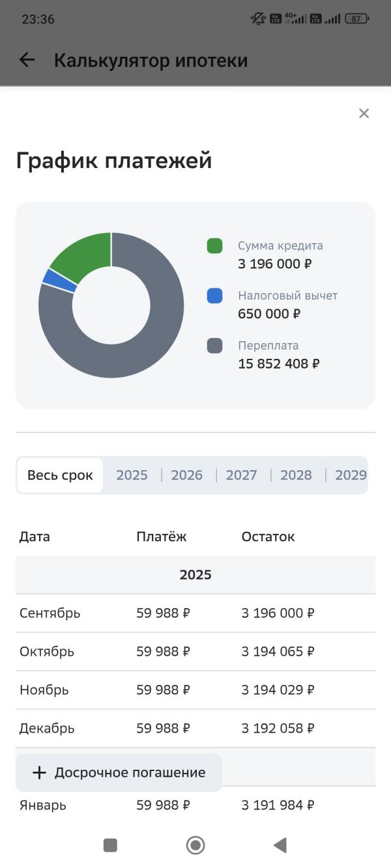Open the 2026 year tab
The image size is (391, 868).
point(187,475)
